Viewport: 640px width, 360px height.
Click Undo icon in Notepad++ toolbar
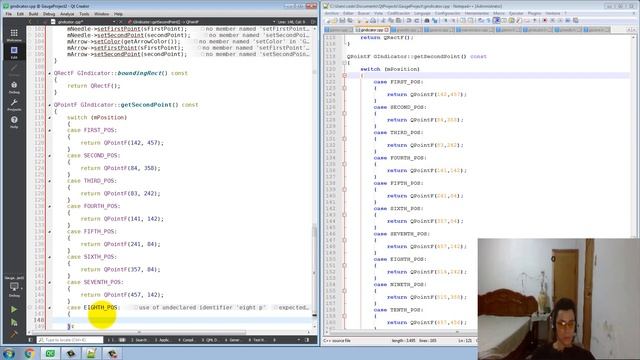coord(409,20)
